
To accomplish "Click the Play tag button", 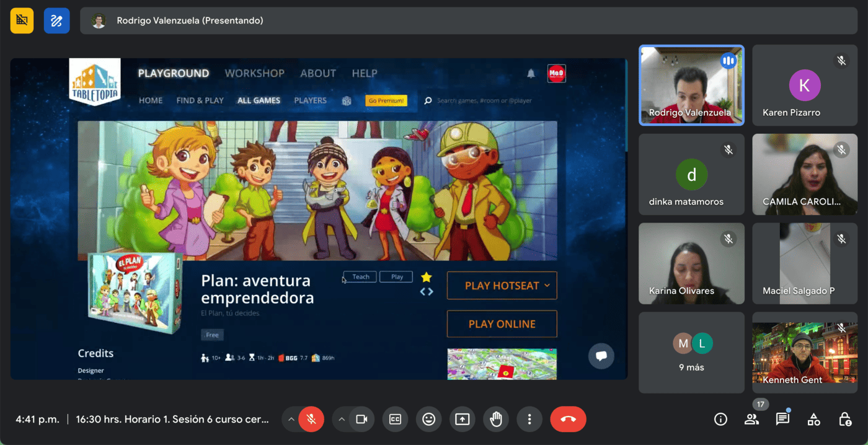I will [x=397, y=277].
